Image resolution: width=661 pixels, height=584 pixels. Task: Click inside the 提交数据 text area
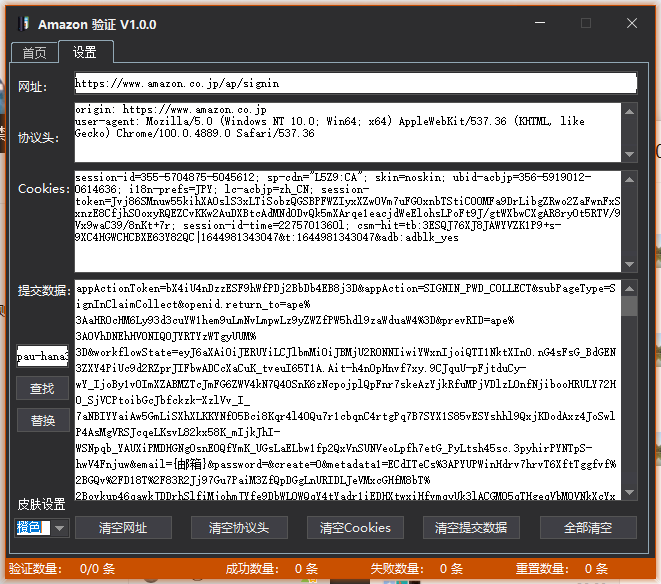(347, 390)
